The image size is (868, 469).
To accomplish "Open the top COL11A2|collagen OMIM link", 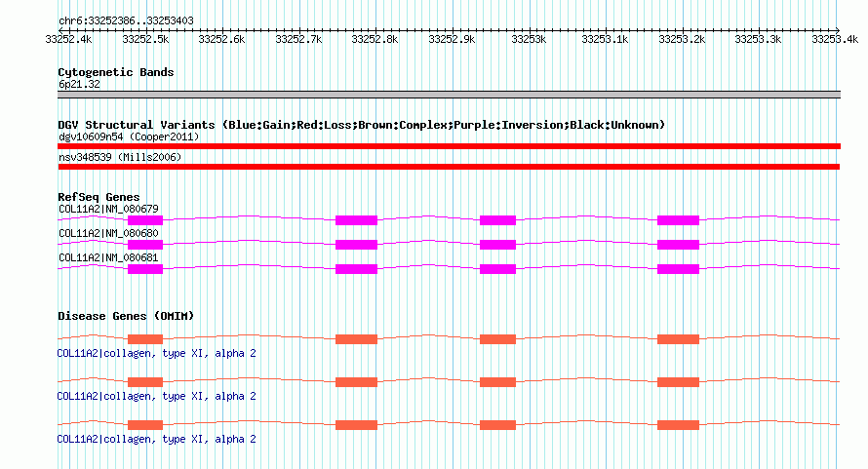I will 157,353.
